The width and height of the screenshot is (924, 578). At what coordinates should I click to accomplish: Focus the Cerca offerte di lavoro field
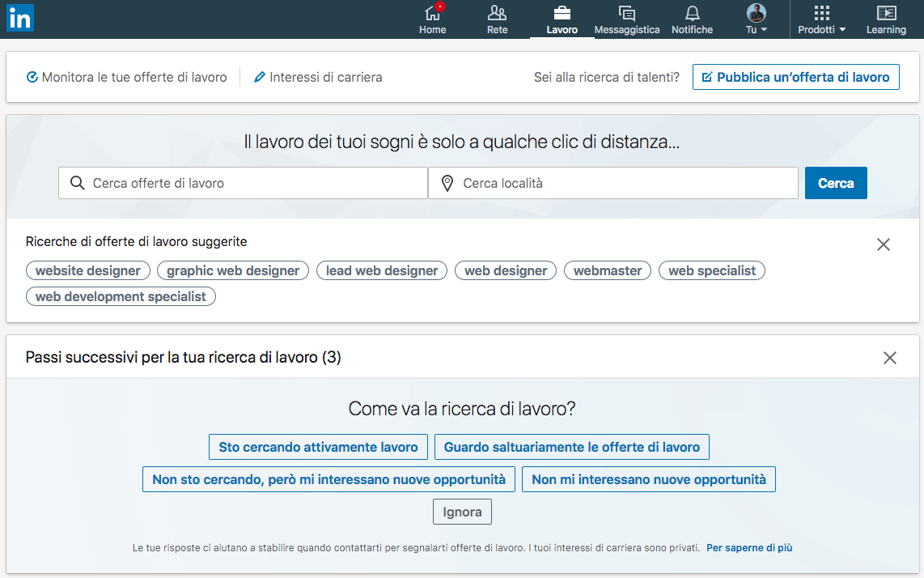coord(243,183)
